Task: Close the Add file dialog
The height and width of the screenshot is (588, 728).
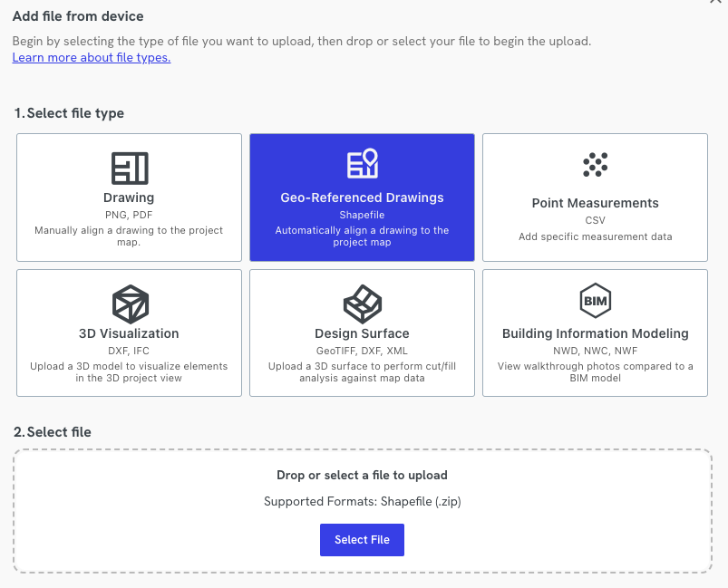Action: pos(716,3)
